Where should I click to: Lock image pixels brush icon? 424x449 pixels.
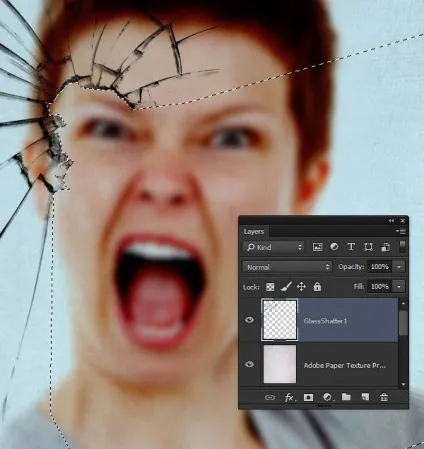(286, 286)
